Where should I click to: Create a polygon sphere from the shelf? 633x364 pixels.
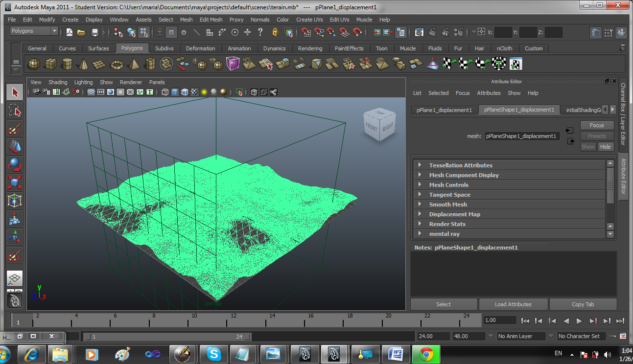click(34, 64)
